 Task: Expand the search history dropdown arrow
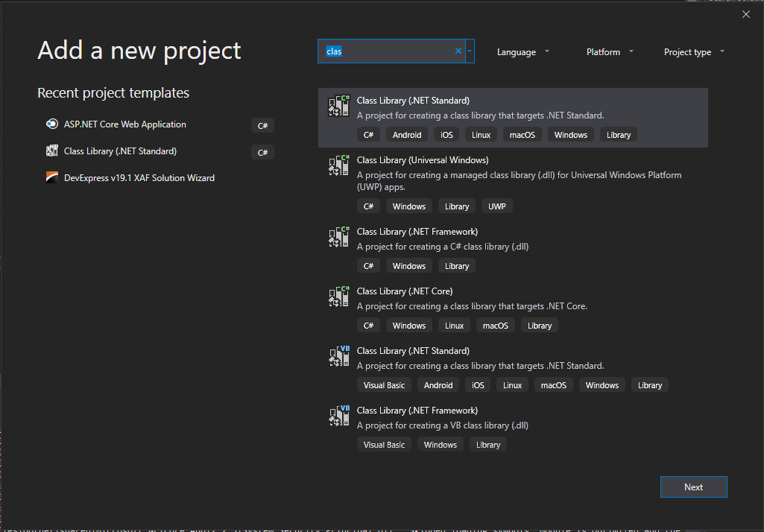click(x=470, y=51)
